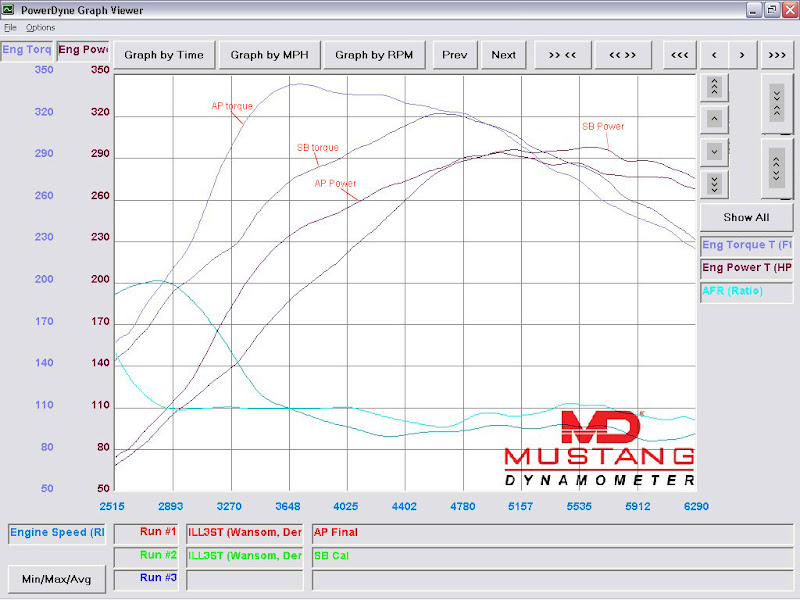The height and width of the screenshot is (600, 800).
Task: Click Run #1 ILL3ST vehicle name field
Action: click(x=245, y=533)
